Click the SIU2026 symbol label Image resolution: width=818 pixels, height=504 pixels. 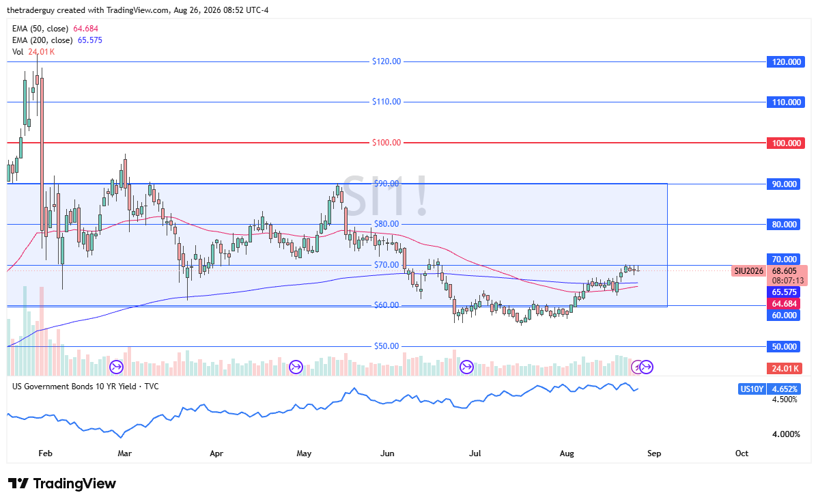748,271
